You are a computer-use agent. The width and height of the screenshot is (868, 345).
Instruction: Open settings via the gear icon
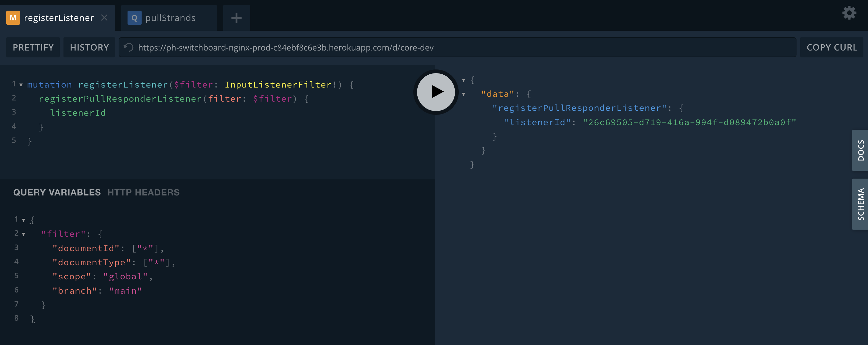(849, 13)
